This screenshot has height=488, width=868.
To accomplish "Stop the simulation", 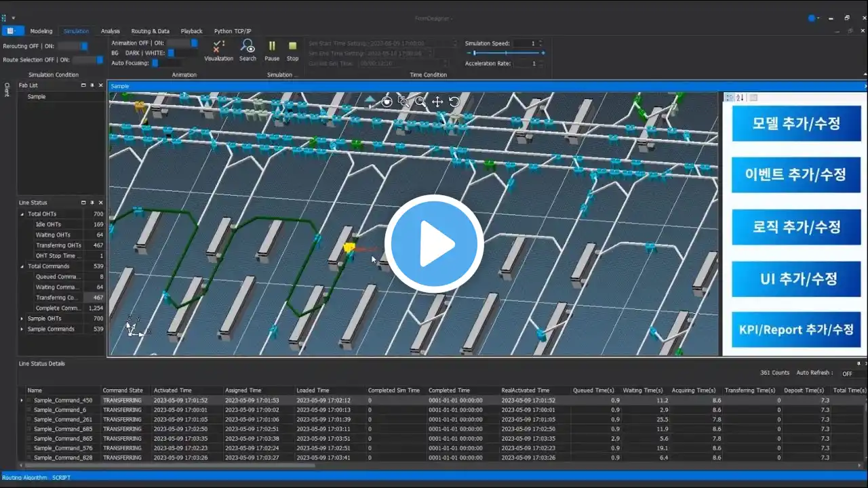I will point(292,50).
